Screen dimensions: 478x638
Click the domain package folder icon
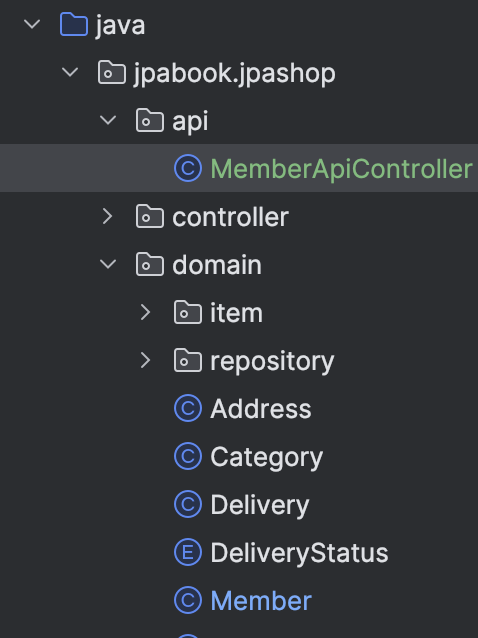pos(150,264)
